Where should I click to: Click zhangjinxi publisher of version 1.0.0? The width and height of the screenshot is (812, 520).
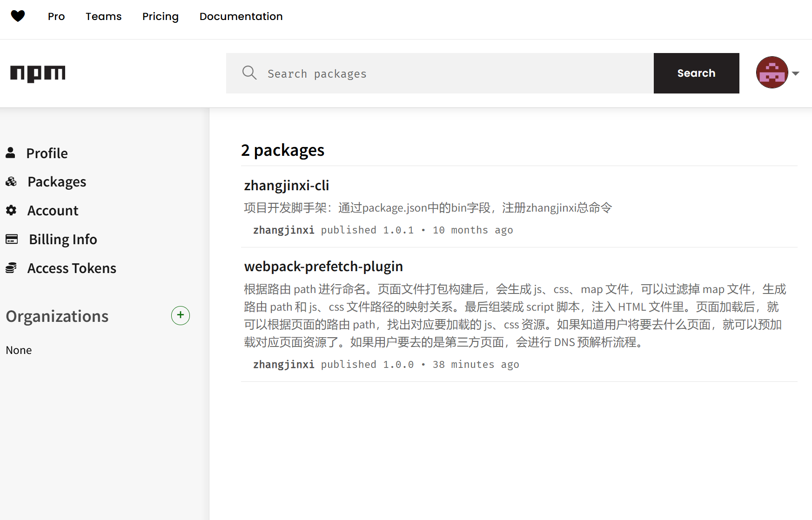point(284,365)
